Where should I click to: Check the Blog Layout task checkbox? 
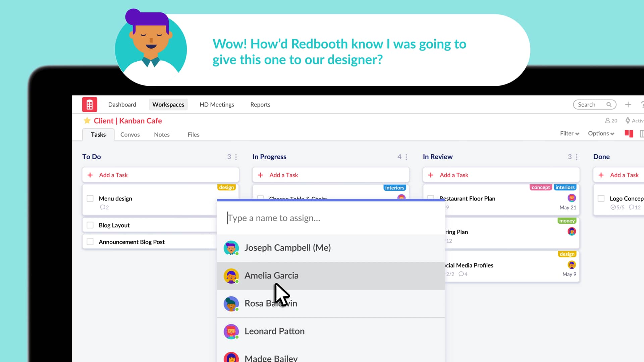tap(90, 225)
